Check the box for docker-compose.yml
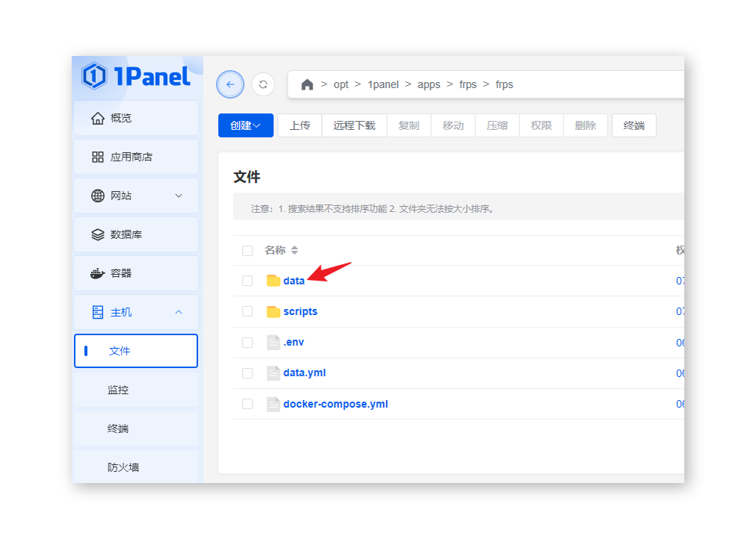 click(x=247, y=404)
